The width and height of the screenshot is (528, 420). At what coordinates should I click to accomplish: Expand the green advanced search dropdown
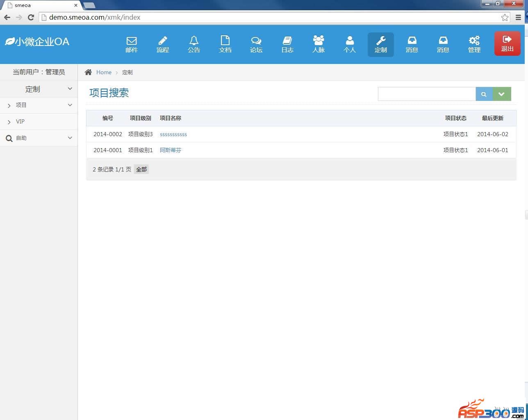click(x=501, y=94)
